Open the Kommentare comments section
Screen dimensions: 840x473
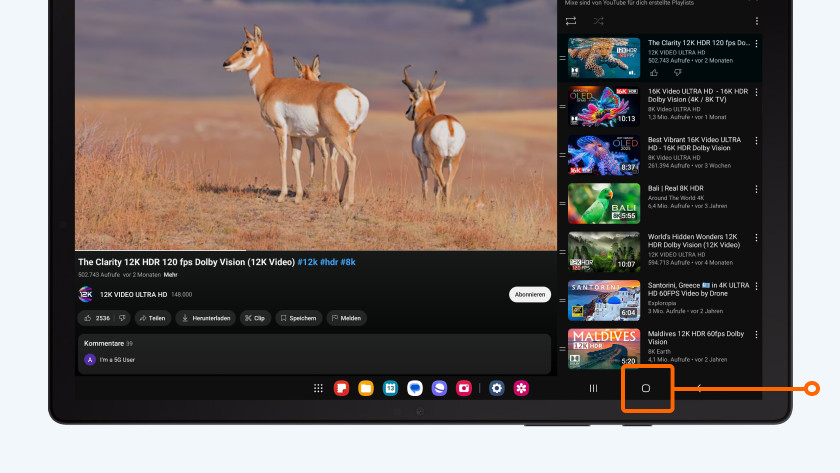point(104,343)
